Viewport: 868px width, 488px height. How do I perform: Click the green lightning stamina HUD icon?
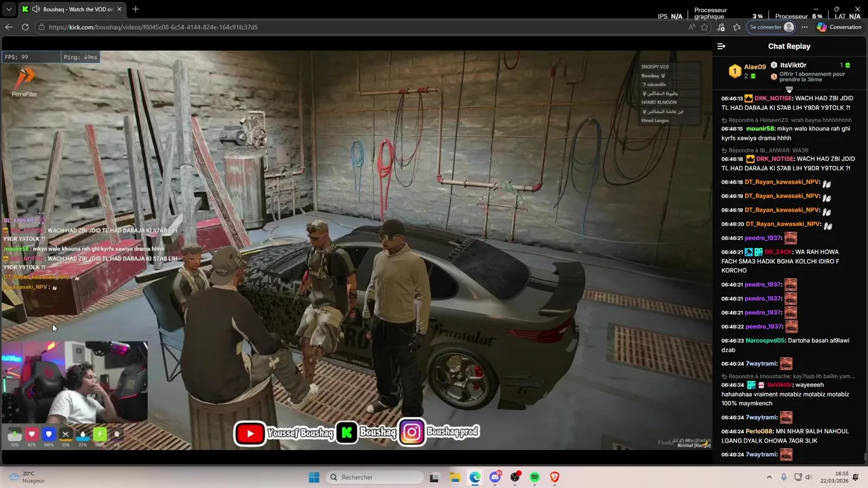pyautogui.click(x=100, y=434)
